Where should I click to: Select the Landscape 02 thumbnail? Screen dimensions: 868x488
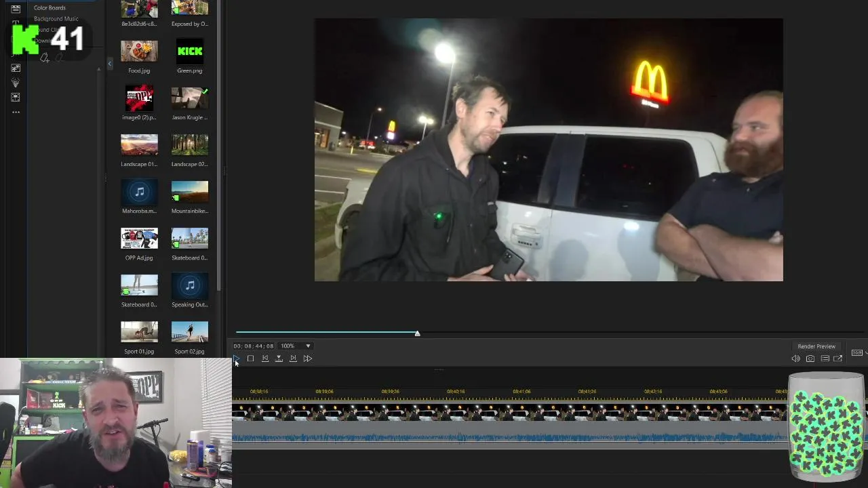pos(190,146)
